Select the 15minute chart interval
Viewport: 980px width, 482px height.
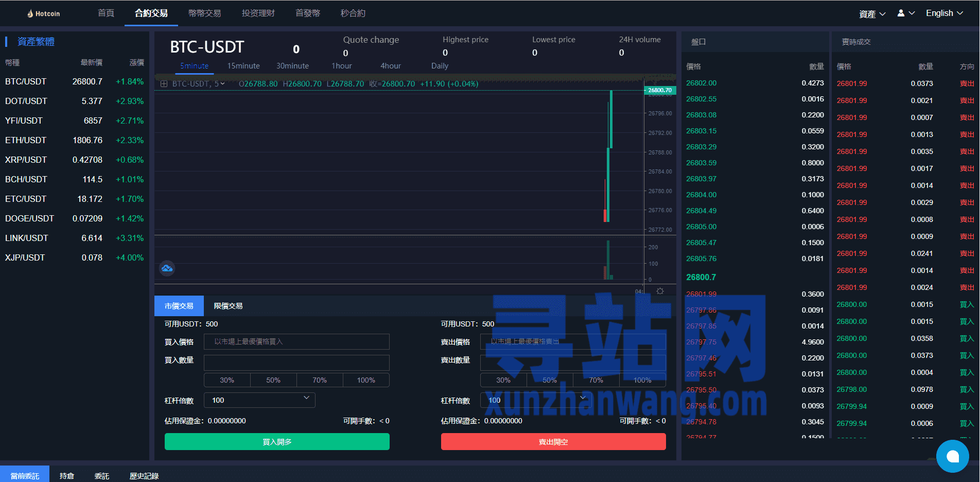tap(243, 66)
